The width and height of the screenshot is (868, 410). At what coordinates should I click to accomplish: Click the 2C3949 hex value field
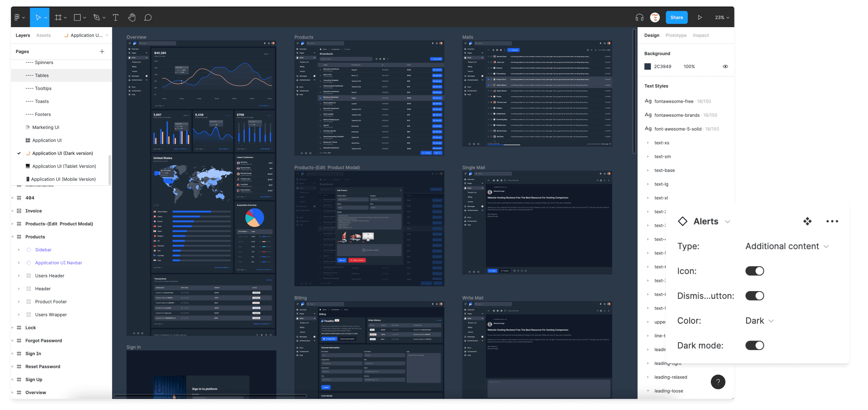click(662, 66)
